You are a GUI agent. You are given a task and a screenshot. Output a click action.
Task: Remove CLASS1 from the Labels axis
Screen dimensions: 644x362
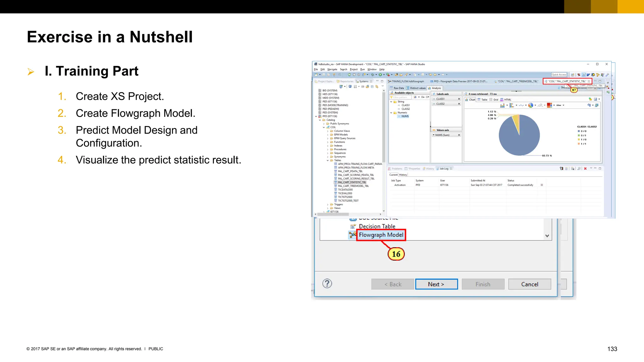459,99
